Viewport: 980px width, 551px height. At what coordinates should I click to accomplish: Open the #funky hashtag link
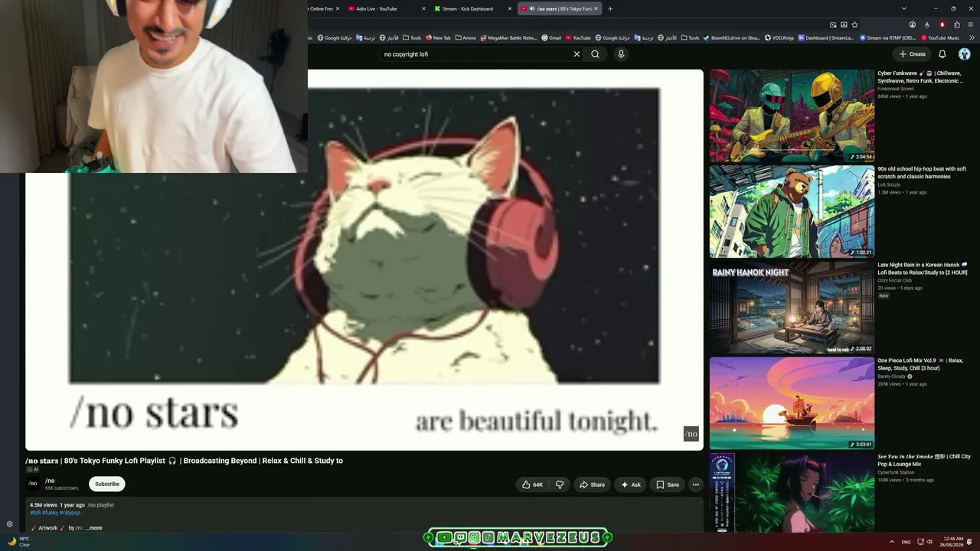[50, 513]
